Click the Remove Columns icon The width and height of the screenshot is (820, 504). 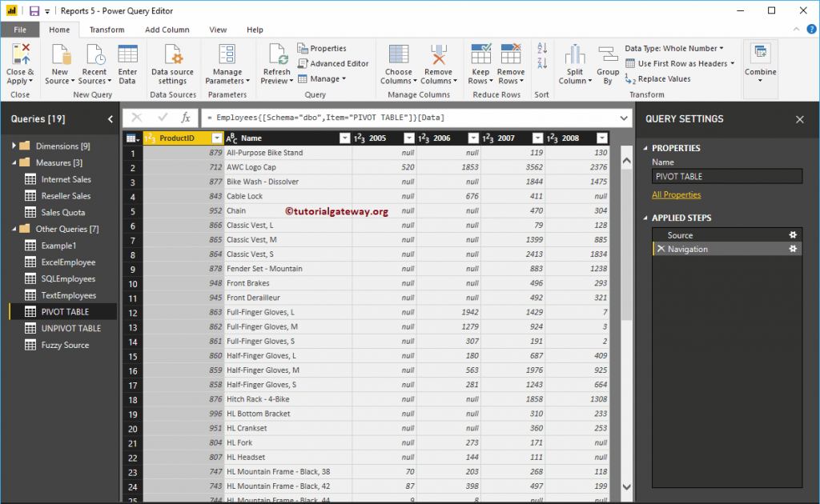tap(439, 54)
